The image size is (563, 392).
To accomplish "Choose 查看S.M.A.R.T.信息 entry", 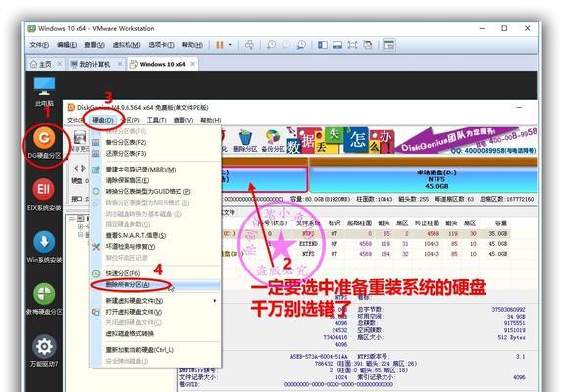I will pyautogui.click(x=156, y=235).
